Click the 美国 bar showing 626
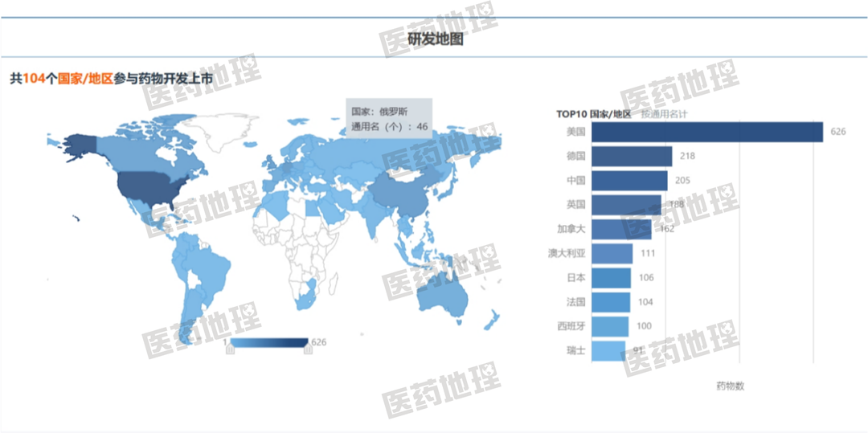Image resolution: width=868 pixels, height=433 pixels. click(x=707, y=132)
